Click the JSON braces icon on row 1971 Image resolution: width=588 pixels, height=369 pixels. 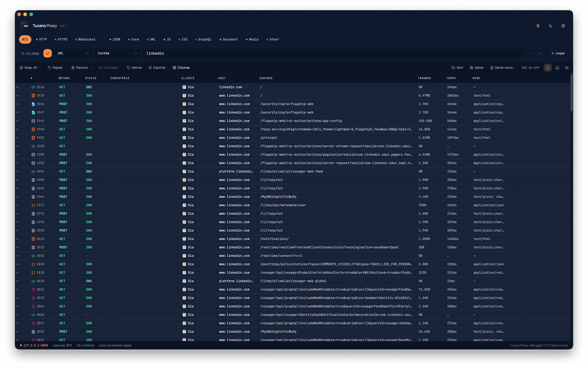(x=33, y=205)
